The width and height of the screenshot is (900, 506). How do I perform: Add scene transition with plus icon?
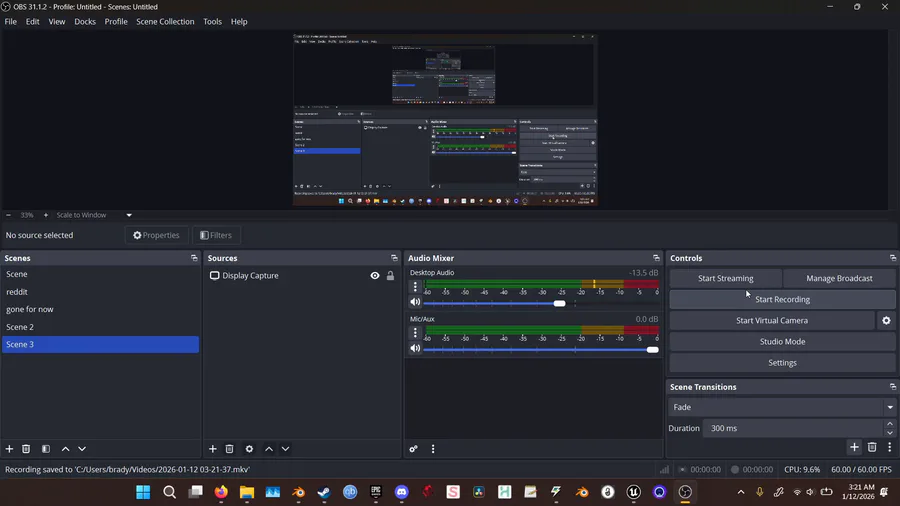click(854, 447)
